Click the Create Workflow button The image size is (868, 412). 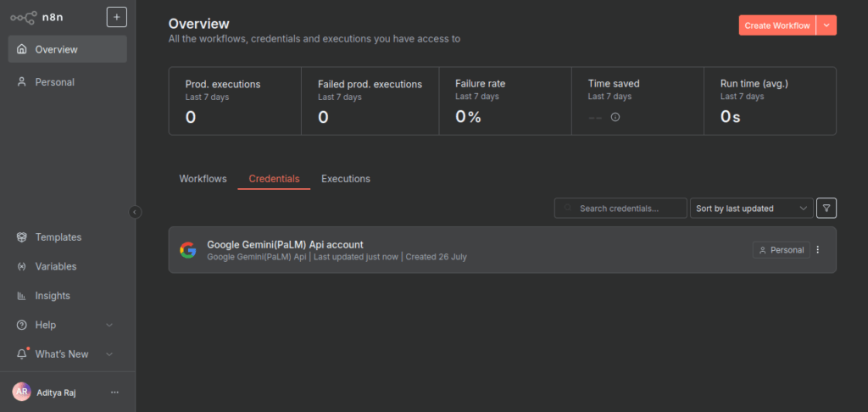[x=776, y=25]
